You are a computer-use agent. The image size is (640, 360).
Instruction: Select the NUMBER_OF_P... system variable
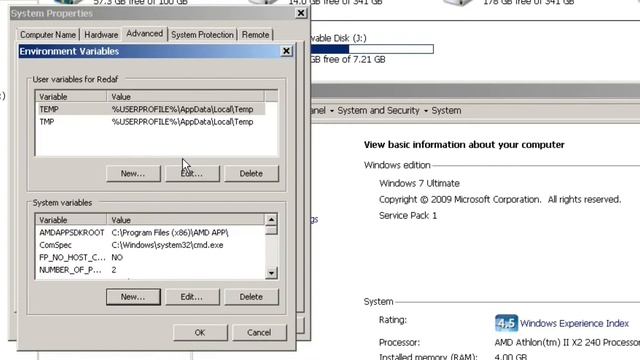[151, 270]
